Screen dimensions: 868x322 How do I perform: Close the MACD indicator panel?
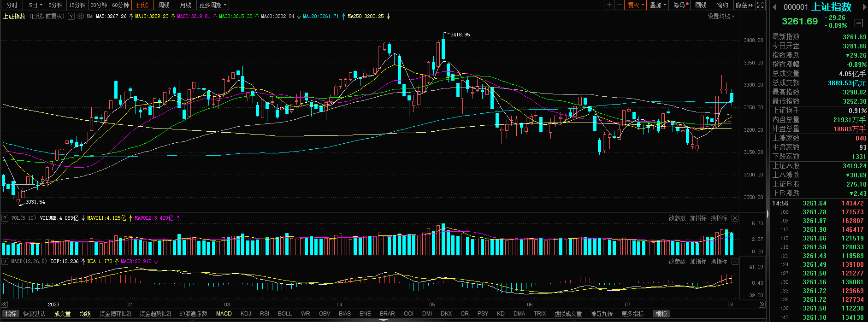[735, 261]
